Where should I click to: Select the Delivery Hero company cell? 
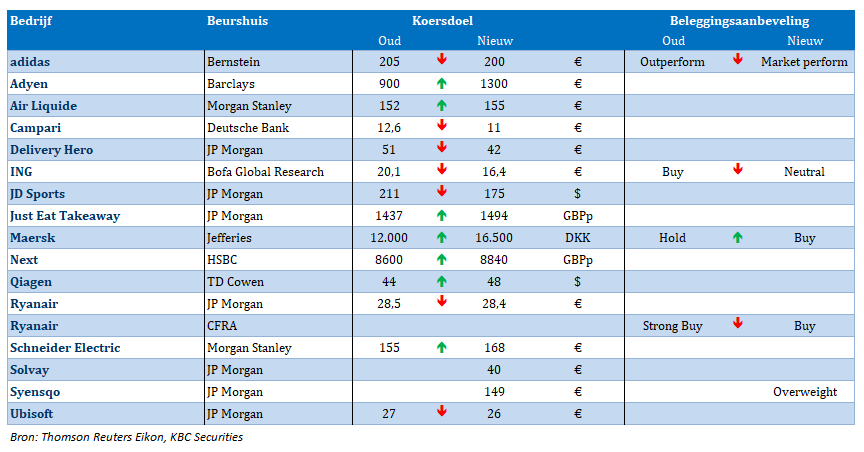[x=106, y=150]
